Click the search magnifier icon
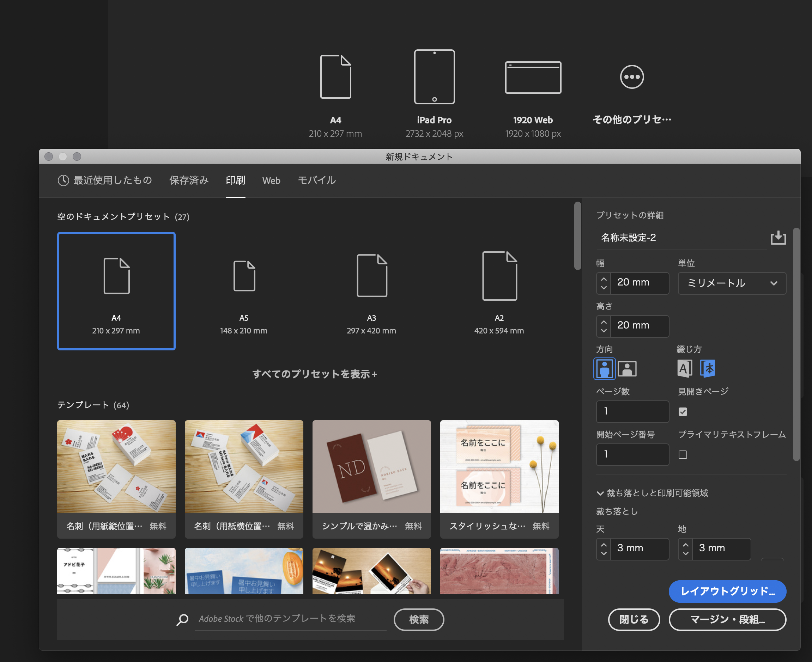 point(182,619)
